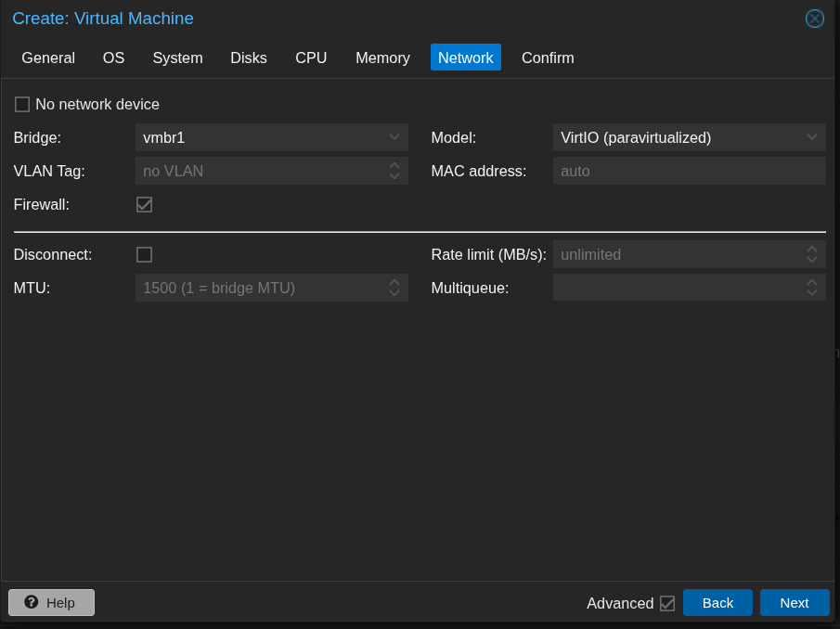This screenshot has width=840, height=629.
Task: Click the MTU field spinner arrows
Action: [394, 288]
